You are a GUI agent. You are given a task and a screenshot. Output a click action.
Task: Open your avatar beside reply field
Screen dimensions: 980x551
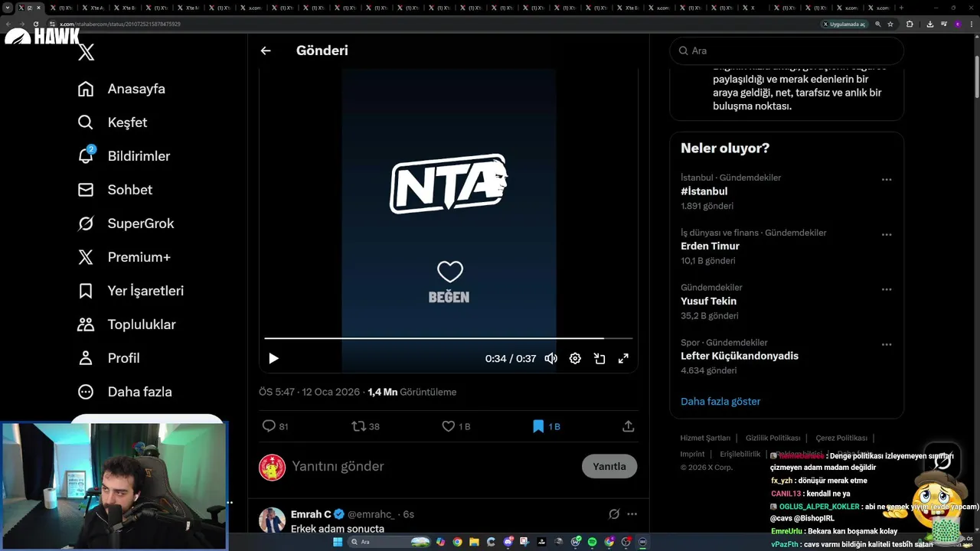coord(272,467)
